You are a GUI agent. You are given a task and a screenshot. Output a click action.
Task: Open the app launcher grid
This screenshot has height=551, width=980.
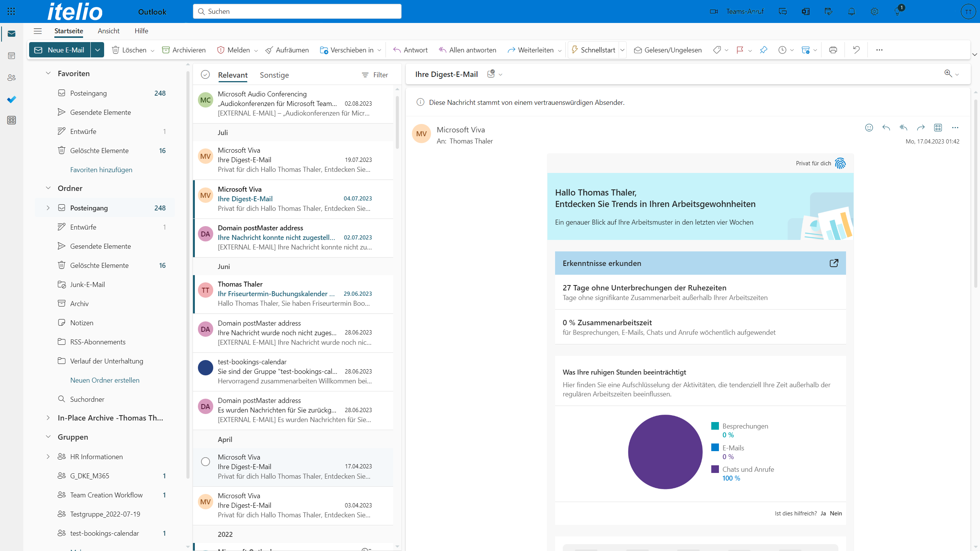(x=11, y=11)
